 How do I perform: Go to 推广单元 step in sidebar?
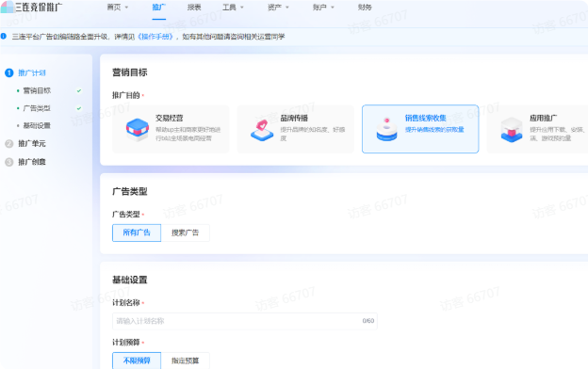click(32, 143)
